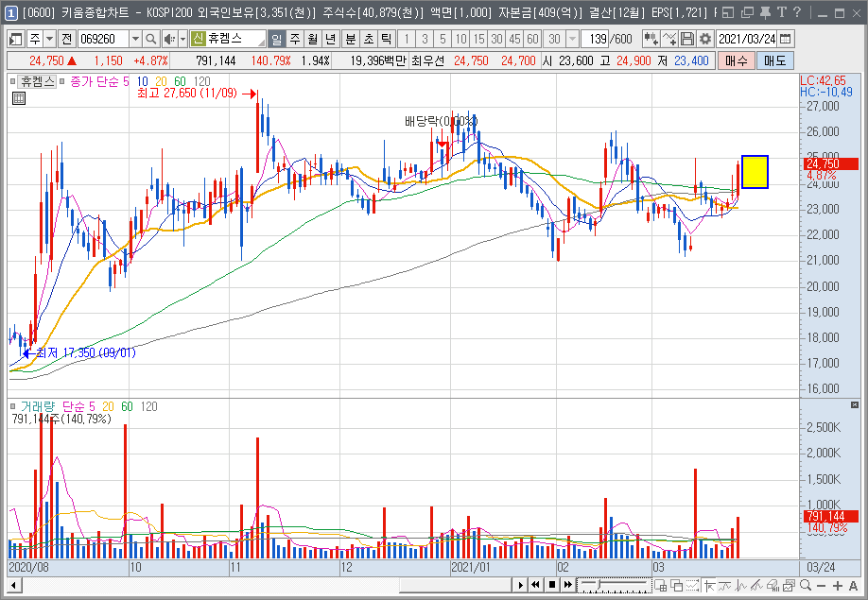Close the volume panel with its x button
868x600 pixels.
tap(854, 405)
